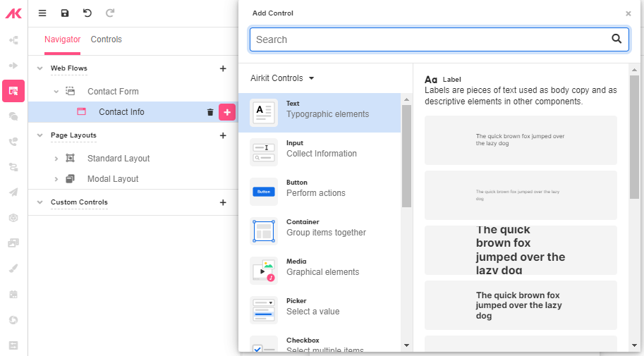Open the swirl sidebar icon near the bottom
This screenshot has height=356, width=644.
point(13,320)
